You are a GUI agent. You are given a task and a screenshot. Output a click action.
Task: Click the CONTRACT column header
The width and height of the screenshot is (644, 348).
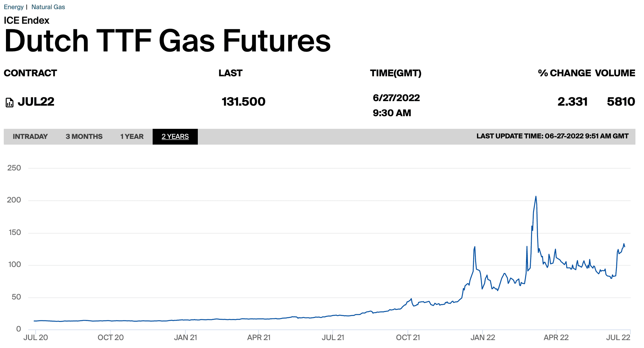(x=30, y=73)
